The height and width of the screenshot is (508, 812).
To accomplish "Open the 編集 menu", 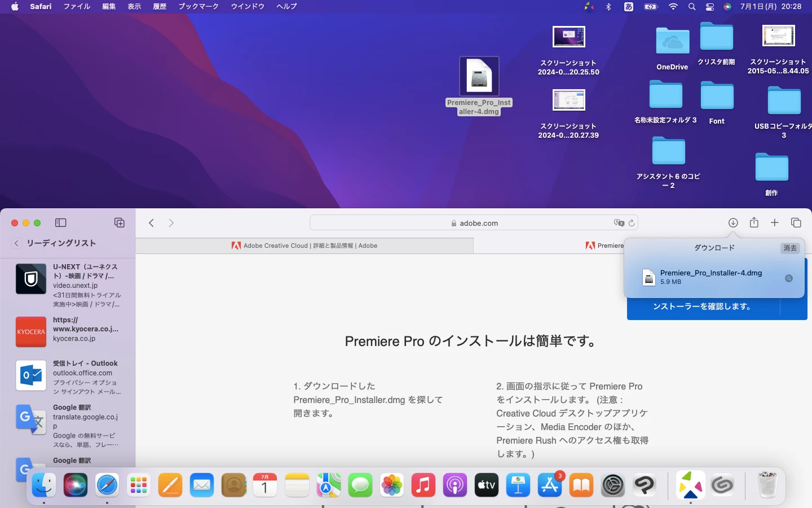I will pyautogui.click(x=109, y=6).
